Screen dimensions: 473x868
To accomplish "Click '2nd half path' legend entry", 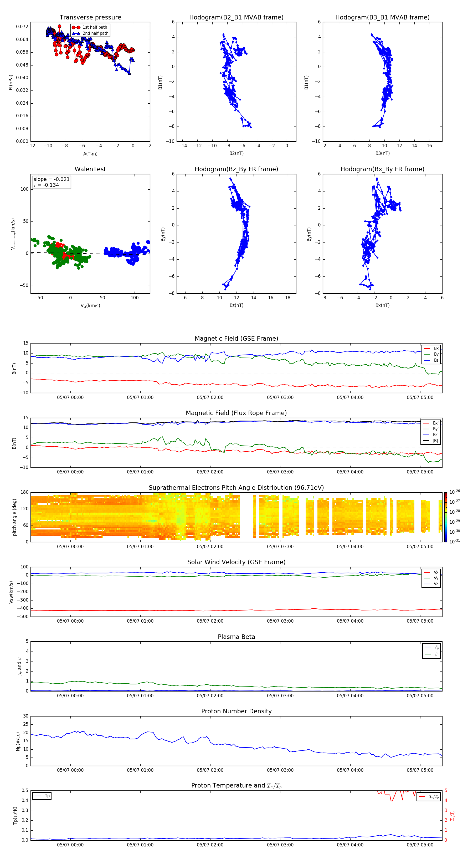I will (x=90, y=33).
